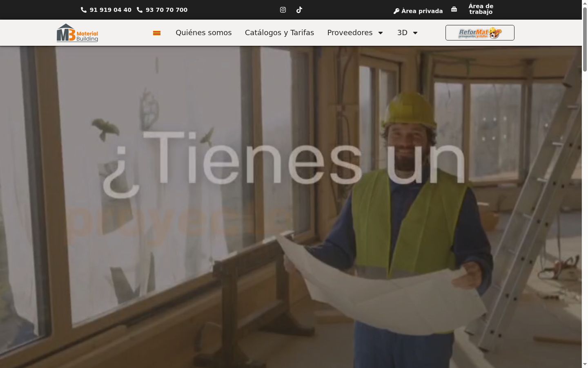Screen dimensions: 588x368
Task: Click the scrollbar down arrow
Action: click(x=585, y=364)
